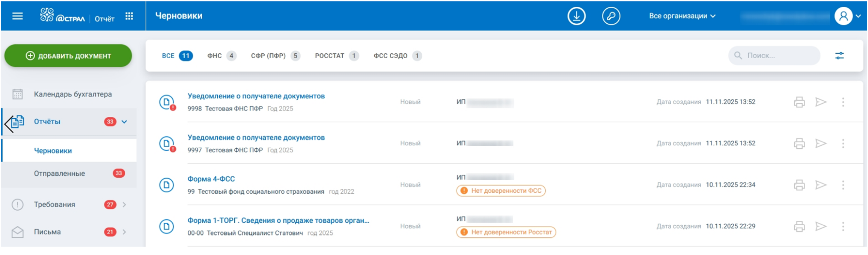This screenshot has height=255, width=868.
Task: Collapse the Отчёты sidebar section
Action: (x=124, y=122)
